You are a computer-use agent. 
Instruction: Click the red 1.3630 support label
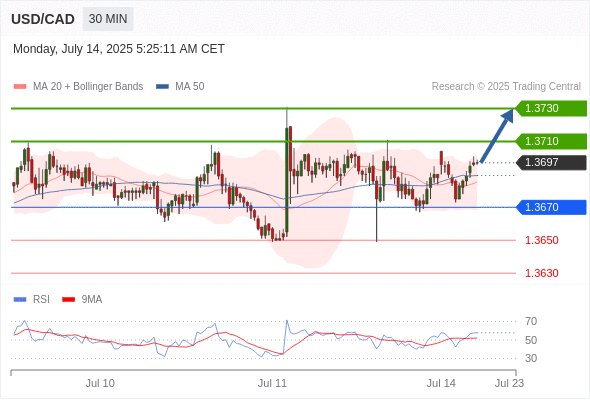[x=541, y=273]
